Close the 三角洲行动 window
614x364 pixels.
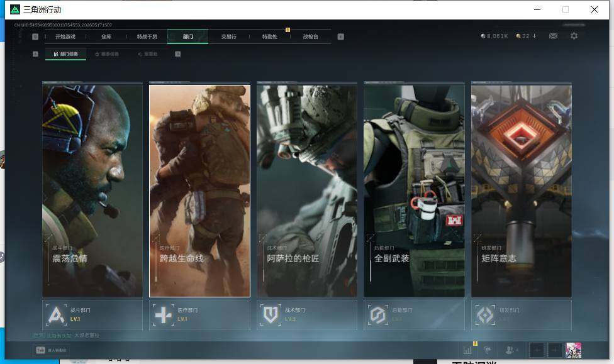coord(594,9)
